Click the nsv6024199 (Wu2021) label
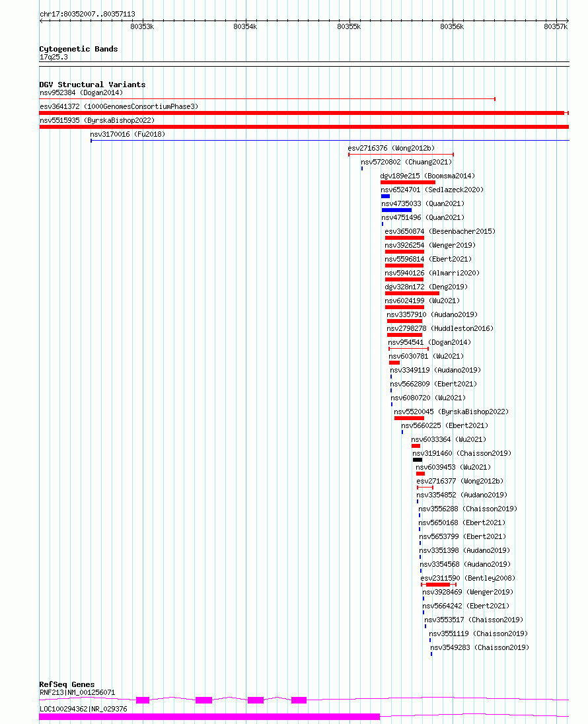Screen dimensions: 588x724 pyautogui.click(x=422, y=301)
